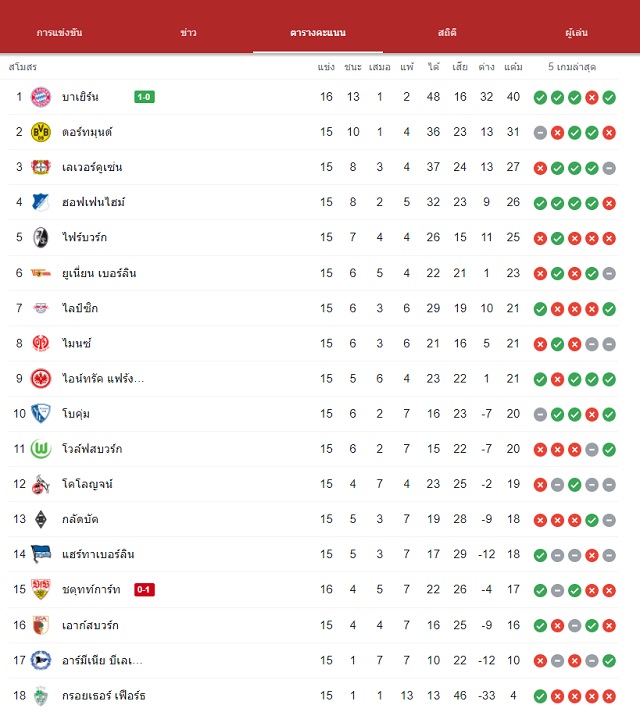
Task: Click Dortmund's grey draw result icon
Action: click(x=541, y=133)
